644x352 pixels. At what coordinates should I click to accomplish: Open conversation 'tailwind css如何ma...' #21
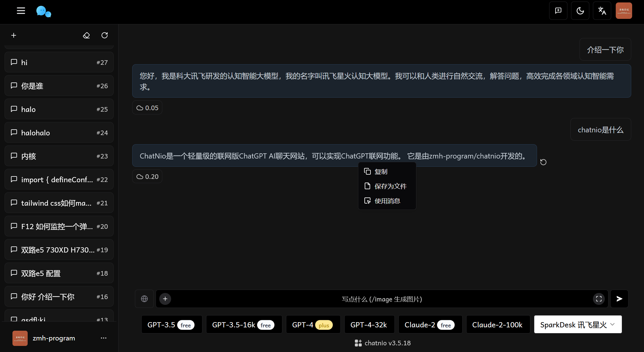pyautogui.click(x=59, y=203)
